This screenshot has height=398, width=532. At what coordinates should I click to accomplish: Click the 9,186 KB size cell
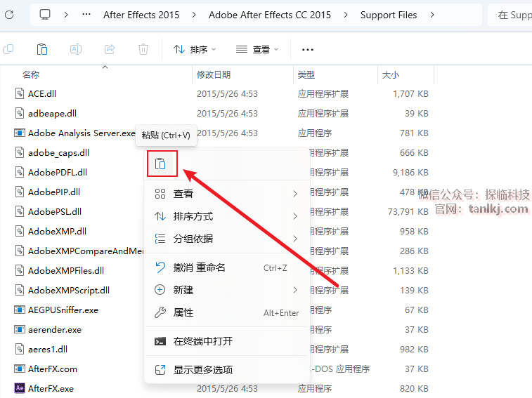pos(410,172)
